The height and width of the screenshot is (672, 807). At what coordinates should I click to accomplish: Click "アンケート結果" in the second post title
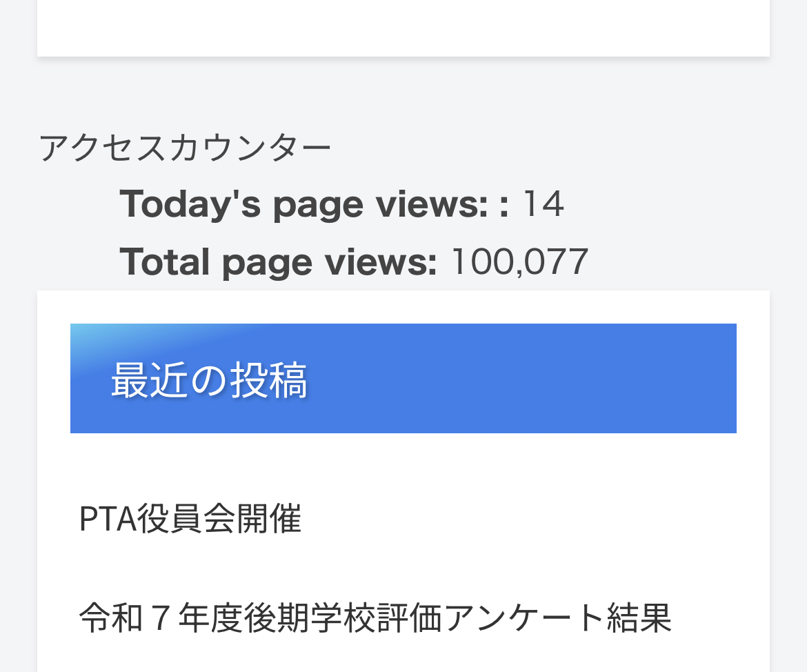[557, 617]
